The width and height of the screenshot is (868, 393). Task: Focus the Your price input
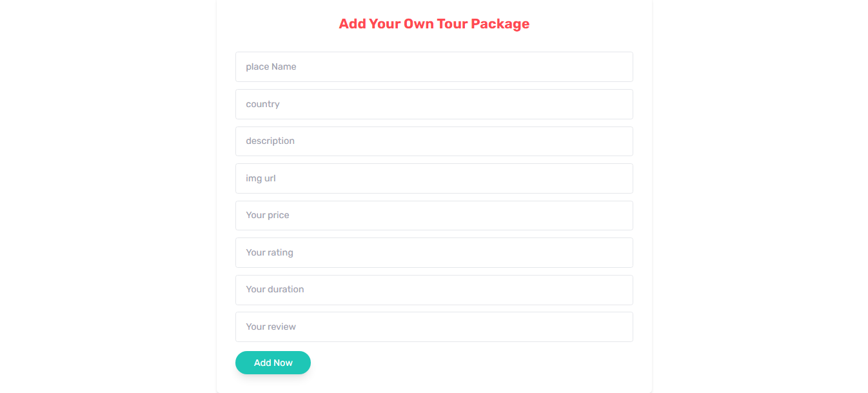pyautogui.click(x=434, y=215)
